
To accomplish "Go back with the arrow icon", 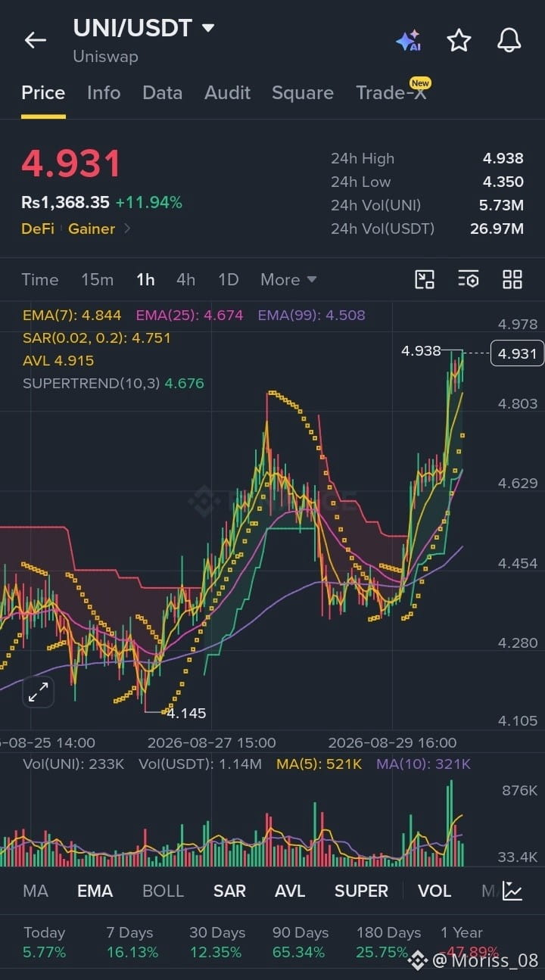I will (36, 40).
